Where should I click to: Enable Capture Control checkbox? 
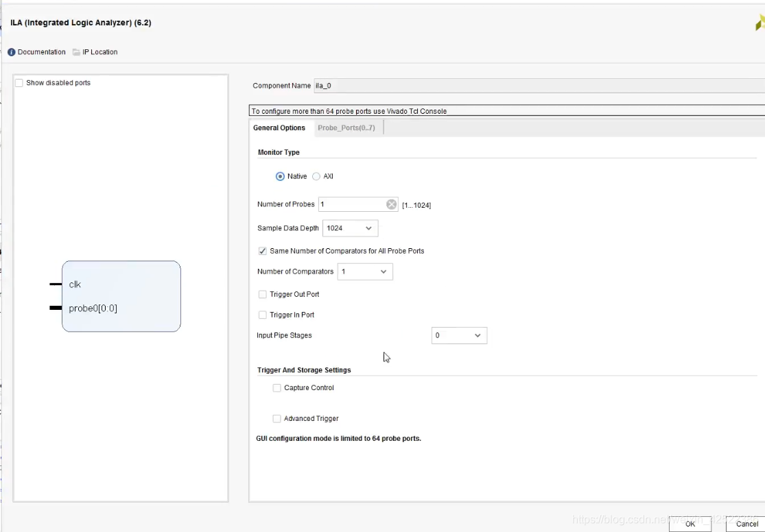point(276,388)
